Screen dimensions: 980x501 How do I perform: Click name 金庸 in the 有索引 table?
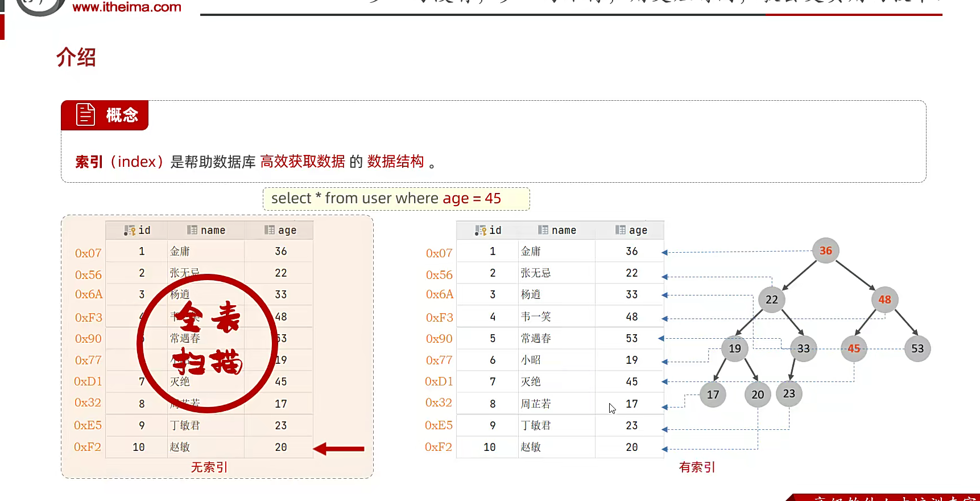(x=531, y=251)
